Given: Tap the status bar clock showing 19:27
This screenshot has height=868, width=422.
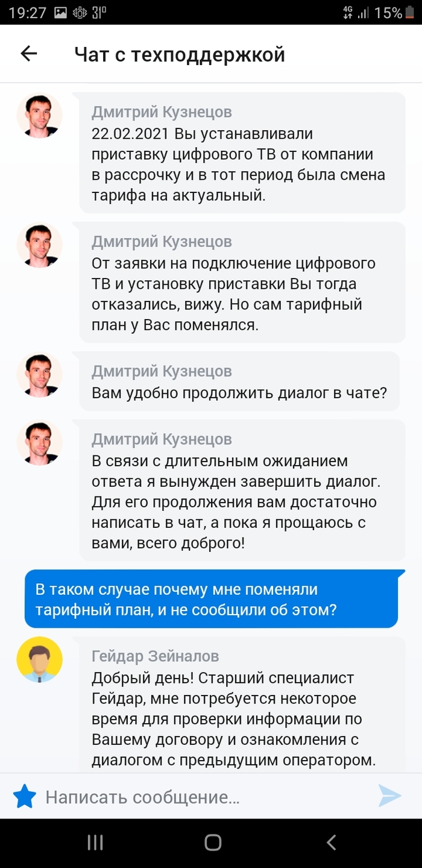Looking at the screenshot, I should [27, 12].
